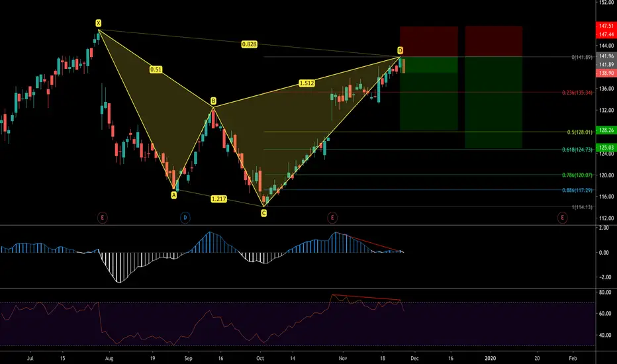
Task: Select the earnings E marker in late October
Action: (332, 217)
